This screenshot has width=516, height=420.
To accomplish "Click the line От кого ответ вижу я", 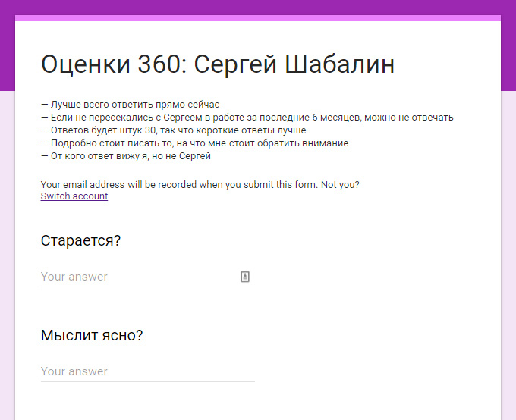I will pyautogui.click(x=126, y=156).
